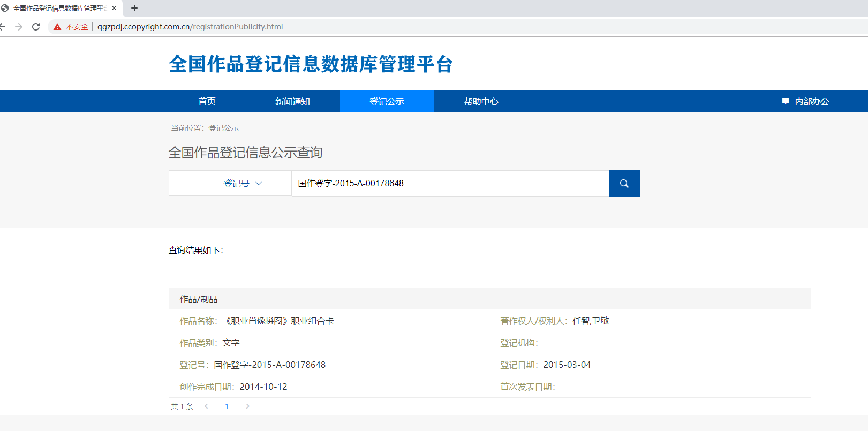
Task: Click the 不安全 security label
Action: 77,27
